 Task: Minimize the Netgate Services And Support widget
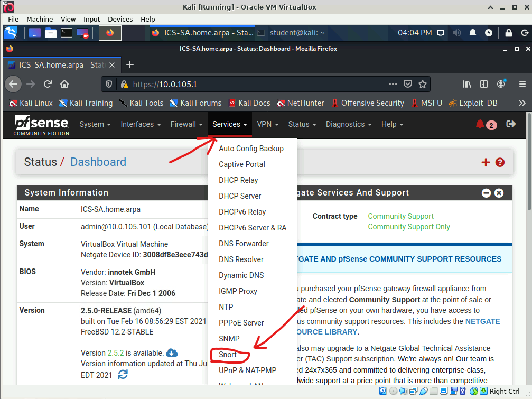486,193
